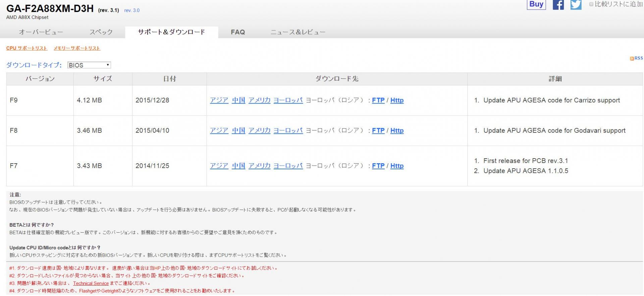644x296 pixels.
Task: Click the バージョン column header
Action: tap(40, 79)
